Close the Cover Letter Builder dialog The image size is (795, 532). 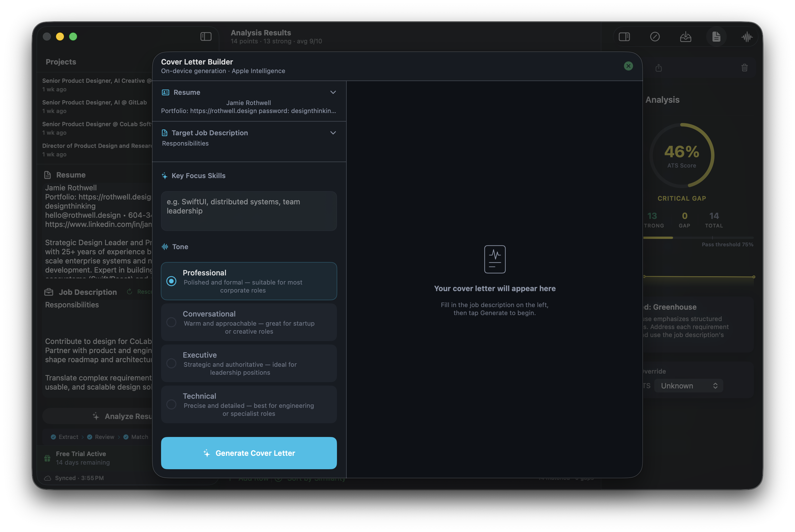[x=628, y=66]
